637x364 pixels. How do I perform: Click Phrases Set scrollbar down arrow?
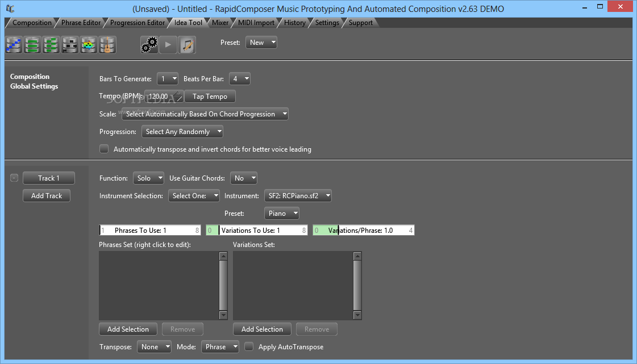click(223, 315)
